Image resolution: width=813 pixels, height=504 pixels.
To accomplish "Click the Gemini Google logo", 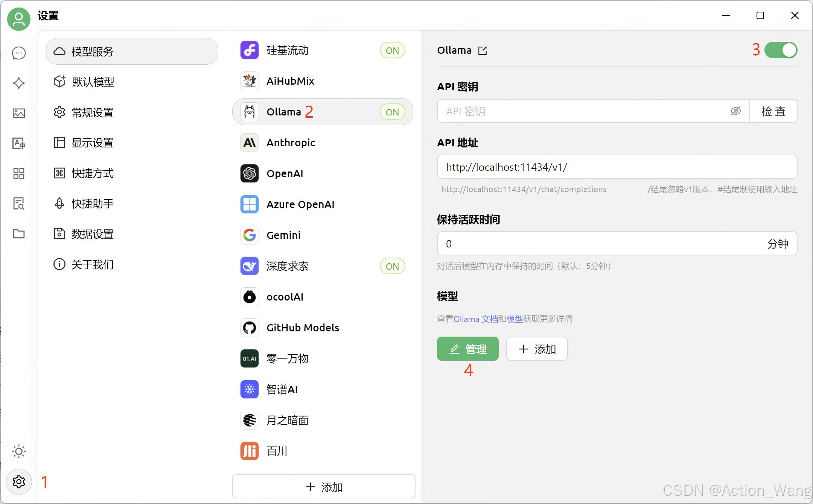I will (250, 235).
